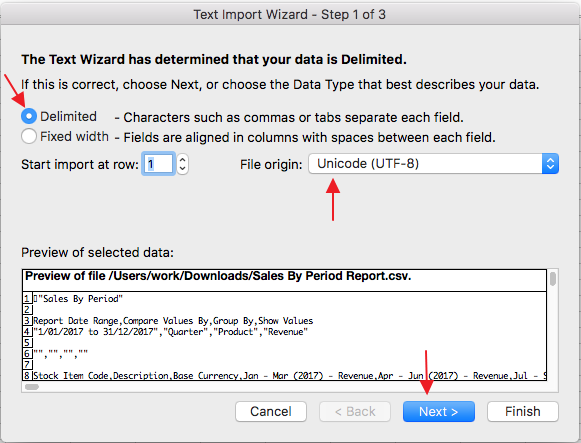The width and height of the screenshot is (581, 443).
Task: Click the Text Import Wizard title bar
Action: 290,14
